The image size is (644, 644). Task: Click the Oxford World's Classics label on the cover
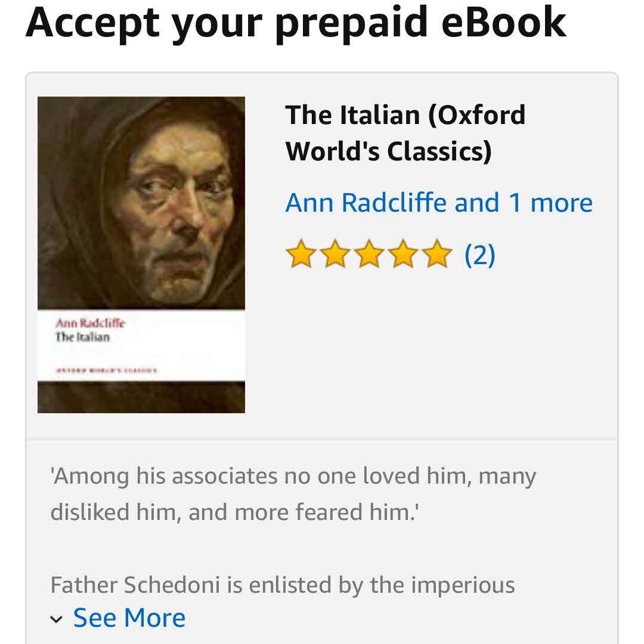106,370
